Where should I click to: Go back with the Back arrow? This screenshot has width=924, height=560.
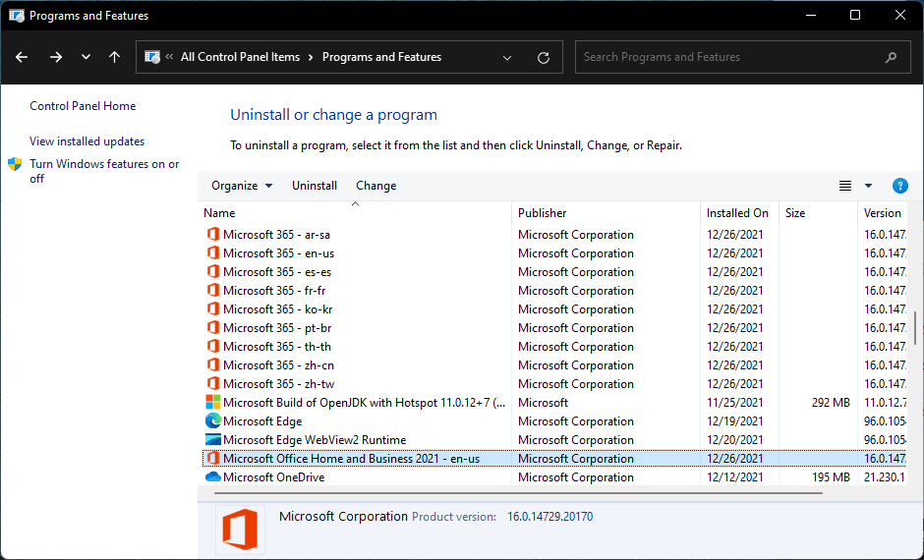click(22, 57)
